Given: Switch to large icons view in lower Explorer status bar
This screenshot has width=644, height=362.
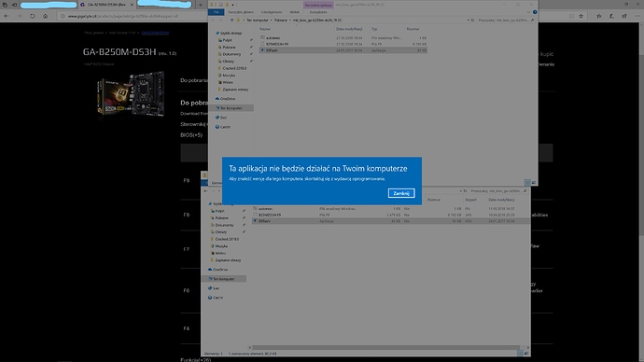Looking at the screenshot, I should 526,353.
